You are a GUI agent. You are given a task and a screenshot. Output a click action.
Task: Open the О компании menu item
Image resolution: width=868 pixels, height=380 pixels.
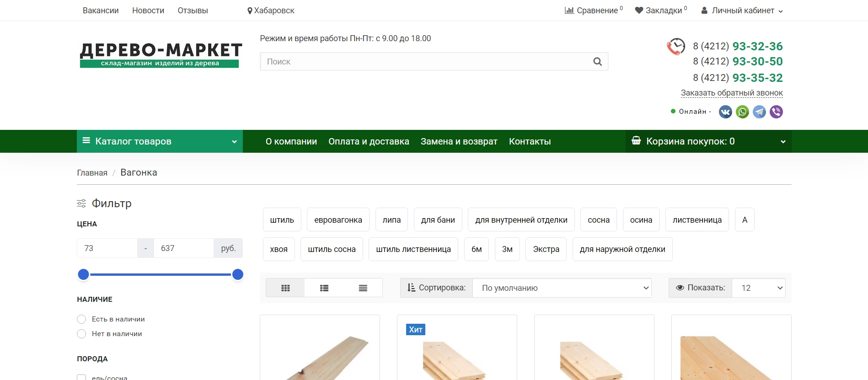(291, 141)
